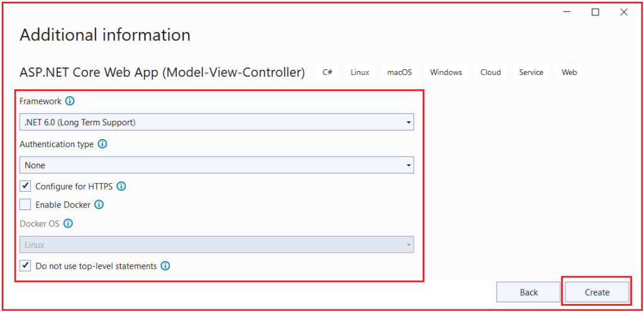644x312 pixels.
Task: Click the Windows platform tag
Action: (446, 72)
